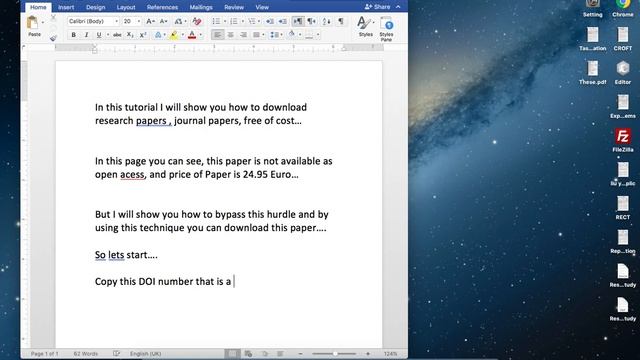Click the Borders icon
640x360 pixels.
coord(309,35)
